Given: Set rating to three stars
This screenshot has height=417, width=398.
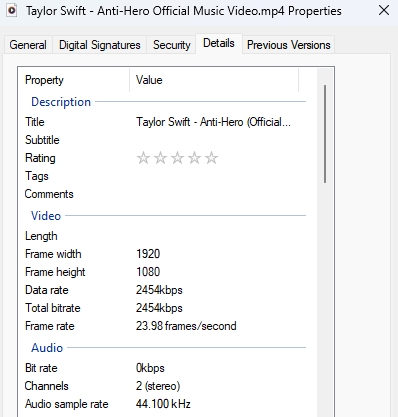Looking at the screenshot, I should (177, 158).
